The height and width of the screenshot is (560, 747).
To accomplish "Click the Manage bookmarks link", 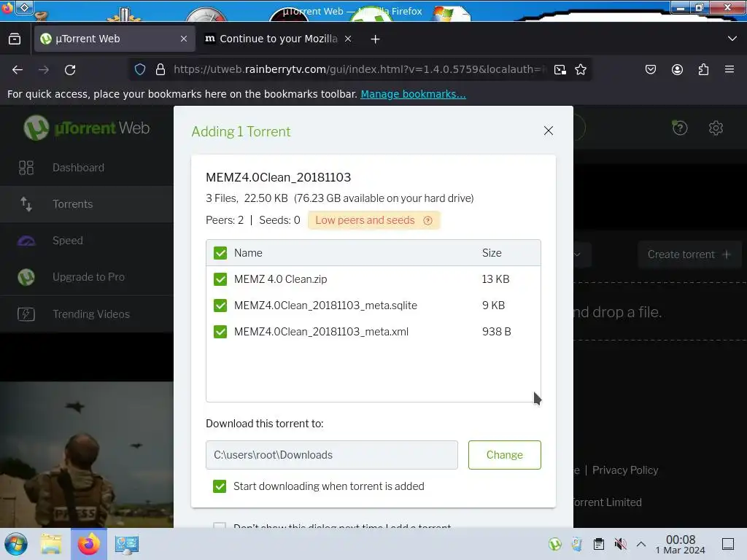I will 413,94.
